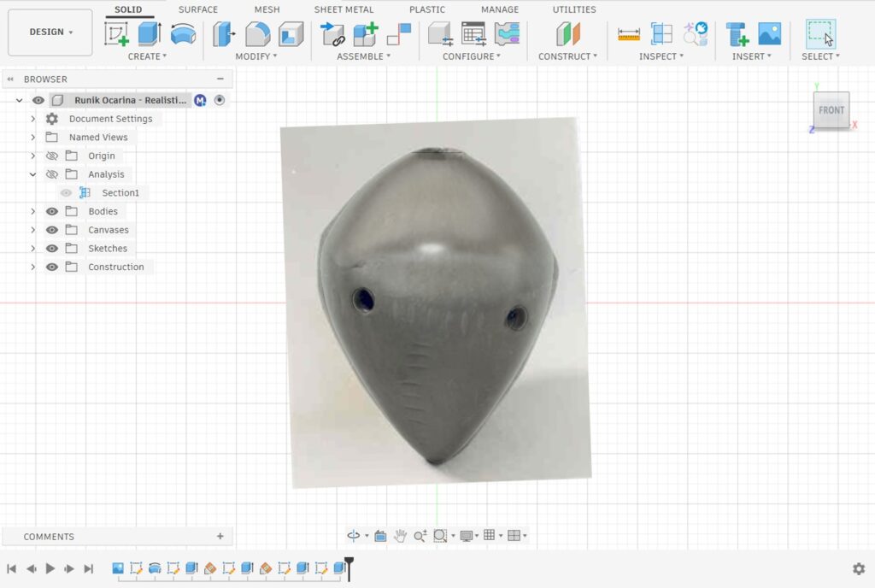Expand the Construction folder

(33, 268)
